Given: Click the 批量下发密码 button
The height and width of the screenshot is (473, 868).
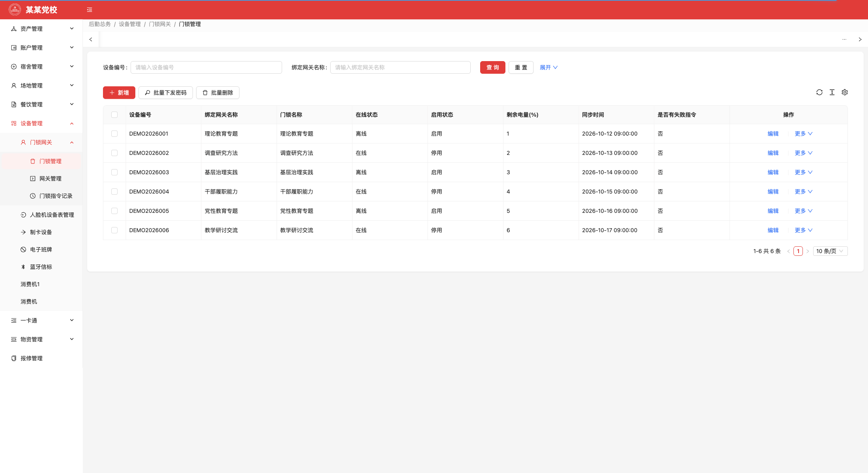Looking at the screenshot, I should tap(166, 93).
